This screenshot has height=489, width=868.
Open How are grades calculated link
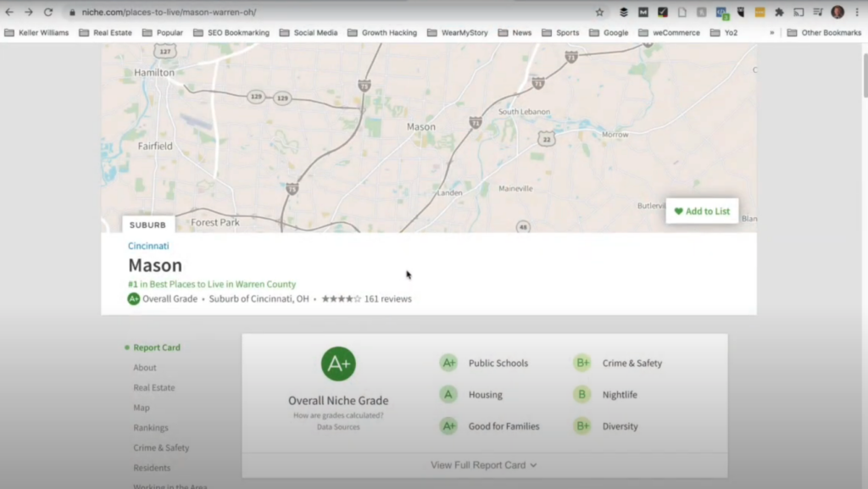[x=338, y=415]
